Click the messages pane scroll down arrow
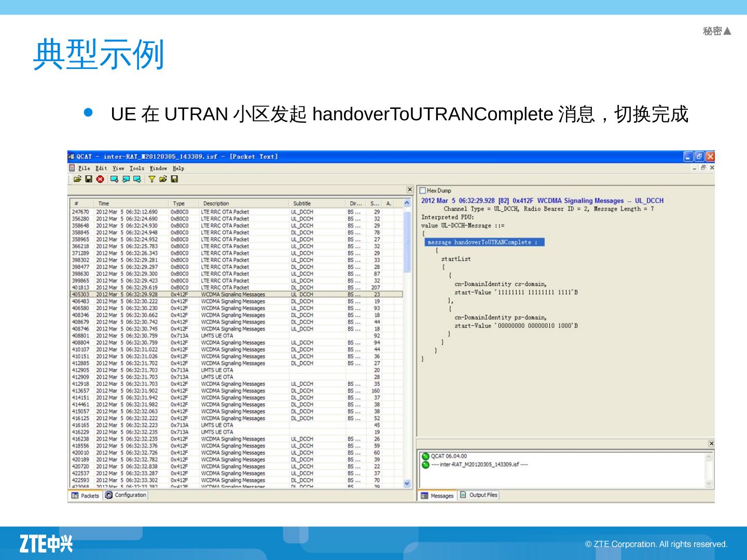The height and width of the screenshot is (560, 747). coord(709,483)
